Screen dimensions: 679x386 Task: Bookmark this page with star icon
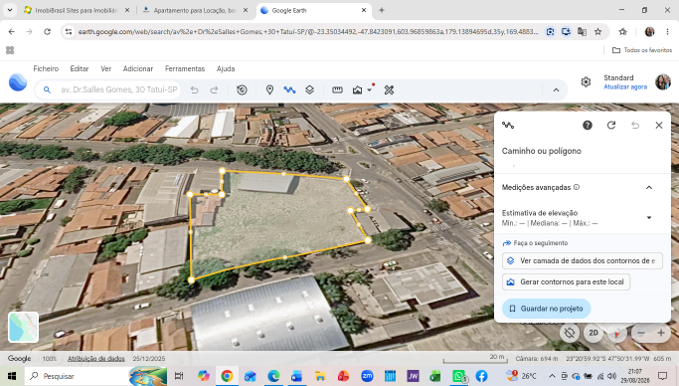click(x=598, y=32)
